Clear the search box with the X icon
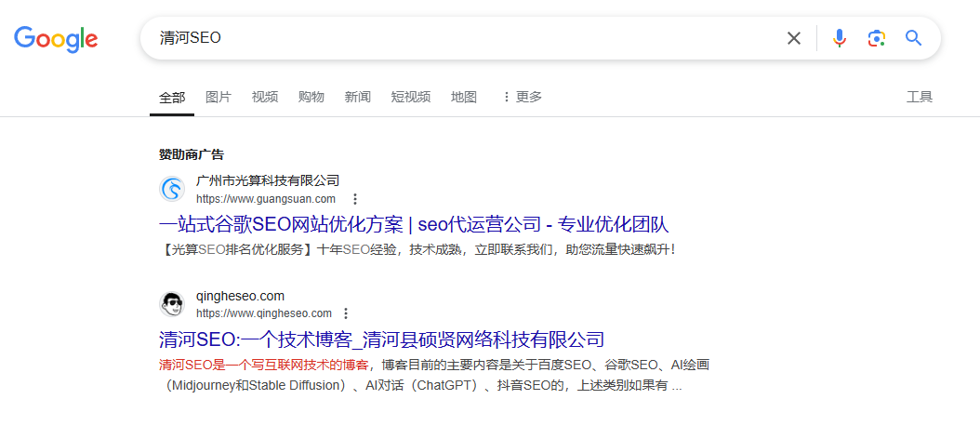 (794, 38)
